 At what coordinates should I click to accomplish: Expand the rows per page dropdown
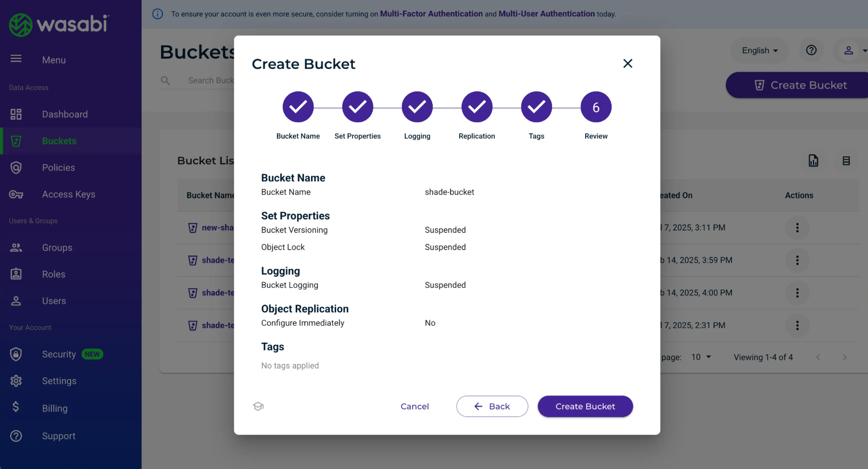[x=701, y=357]
